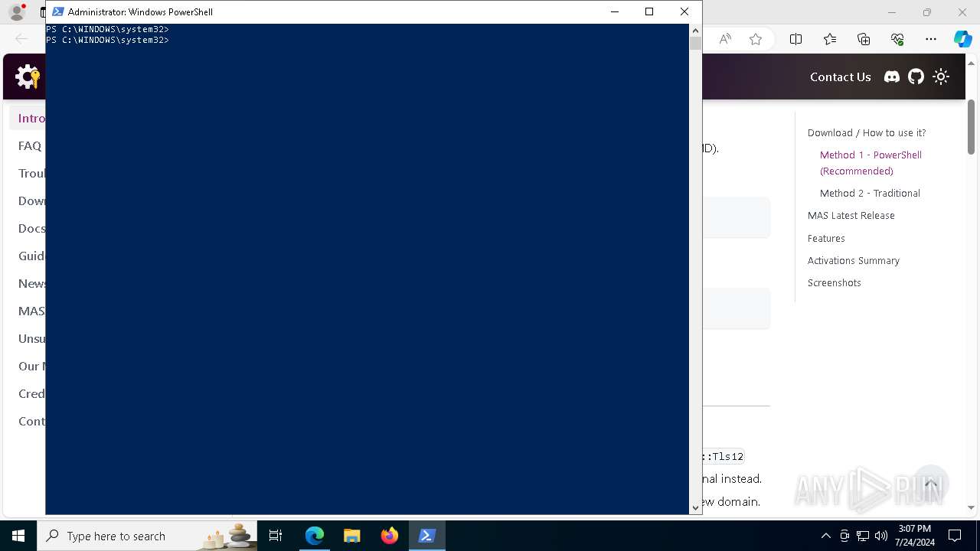
Task: Open File Explorer from taskbar
Action: coord(352,536)
